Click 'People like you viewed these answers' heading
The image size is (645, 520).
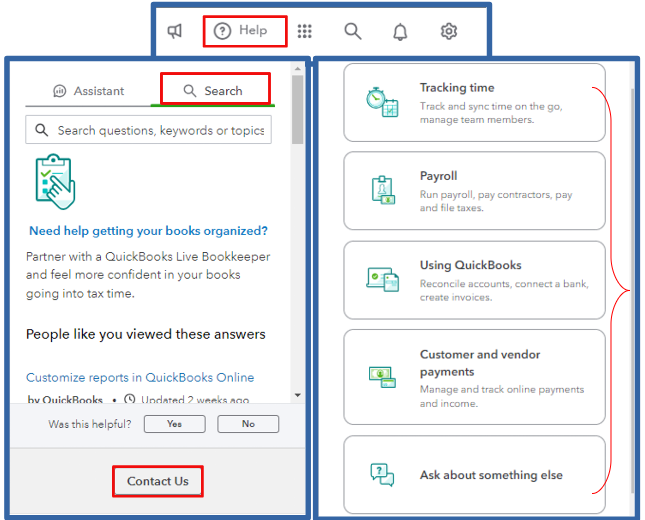(x=146, y=334)
